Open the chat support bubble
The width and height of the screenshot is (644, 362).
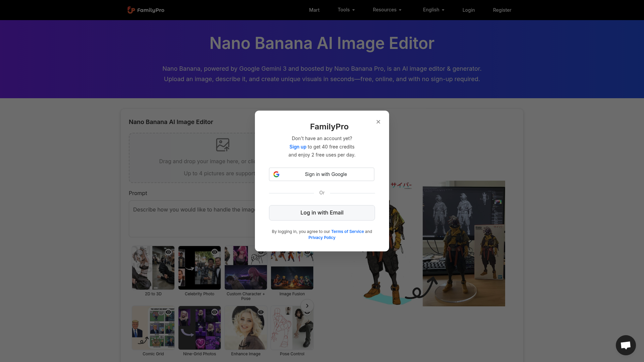point(626,345)
